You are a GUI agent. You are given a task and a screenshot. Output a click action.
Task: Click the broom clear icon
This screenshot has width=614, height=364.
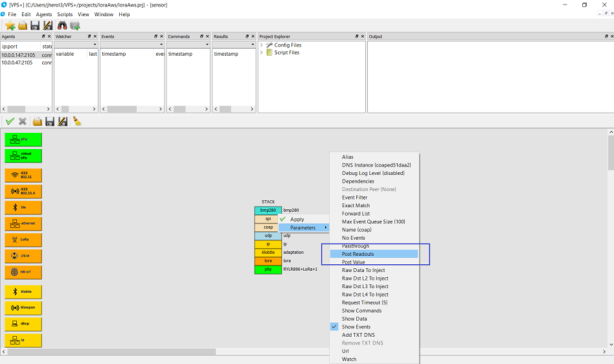click(76, 121)
